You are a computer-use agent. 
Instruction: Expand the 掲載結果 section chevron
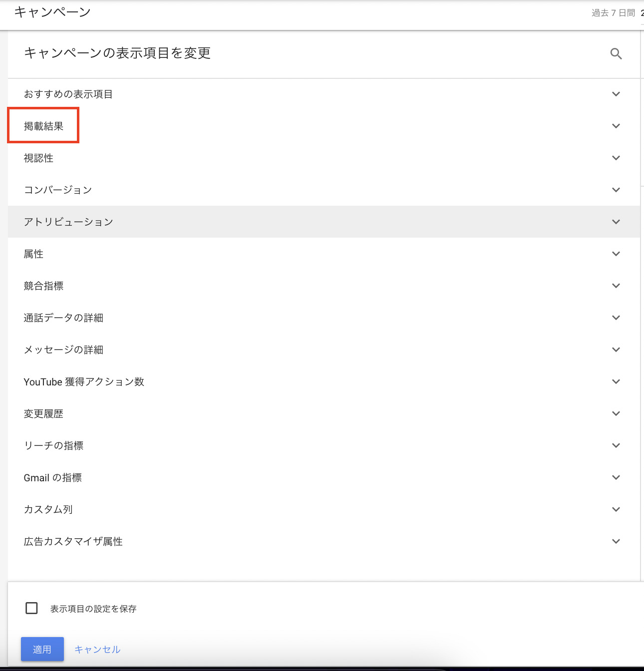(x=616, y=126)
